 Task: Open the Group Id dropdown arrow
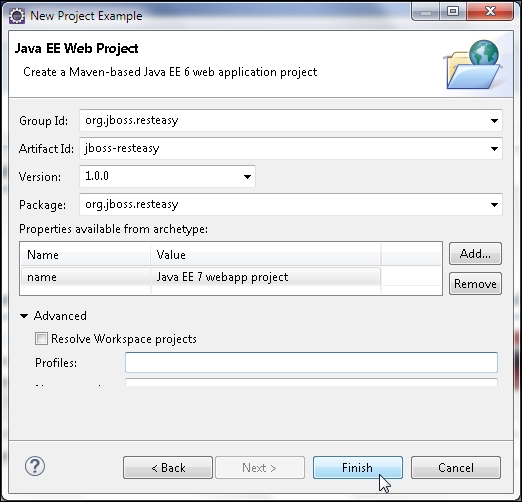pos(494,120)
